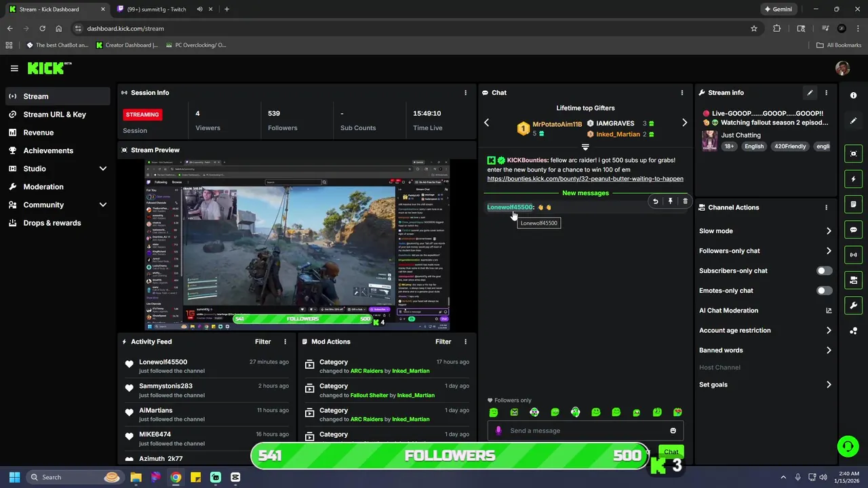Open AI Chat Moderation external link

pos(829,310)
